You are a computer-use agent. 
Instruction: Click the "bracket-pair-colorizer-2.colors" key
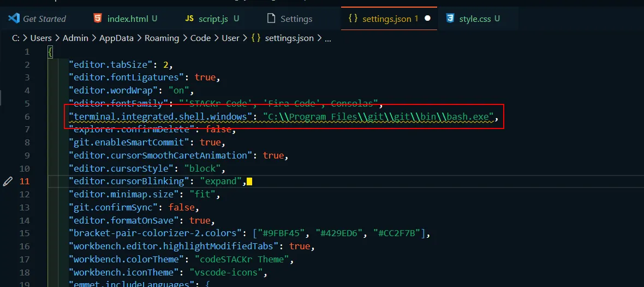155,233
